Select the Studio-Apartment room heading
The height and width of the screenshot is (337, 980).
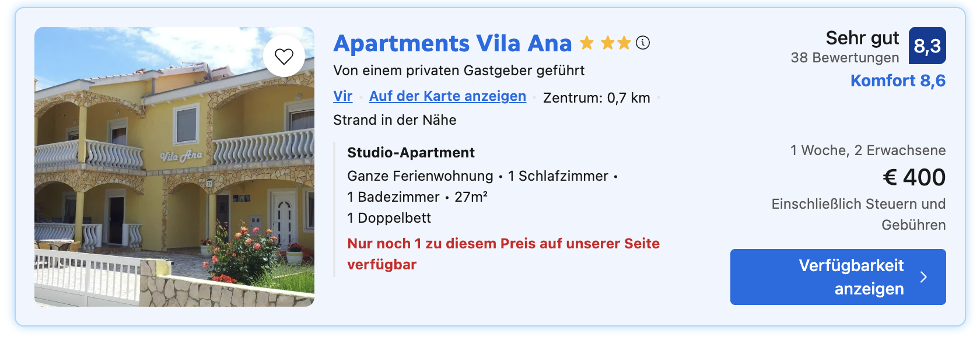click(411, 153)
